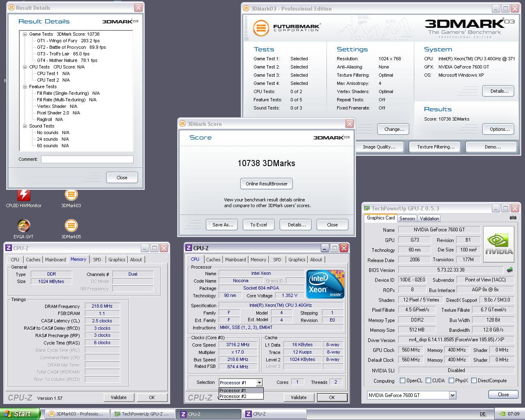Toggle the OpenCL checkbox in GPU-Z
This screenshot has width=525, height=420.
402,381
